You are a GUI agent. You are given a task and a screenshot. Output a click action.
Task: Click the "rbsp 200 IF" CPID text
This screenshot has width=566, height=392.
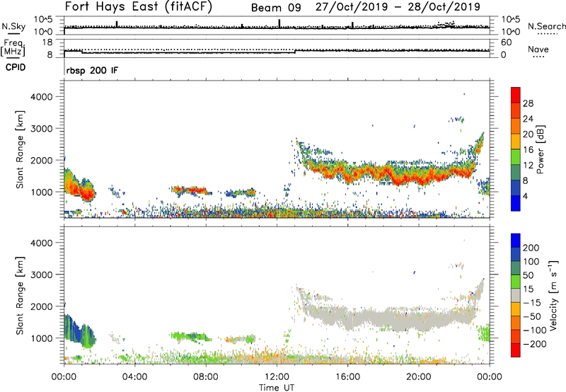coord(92,70)
